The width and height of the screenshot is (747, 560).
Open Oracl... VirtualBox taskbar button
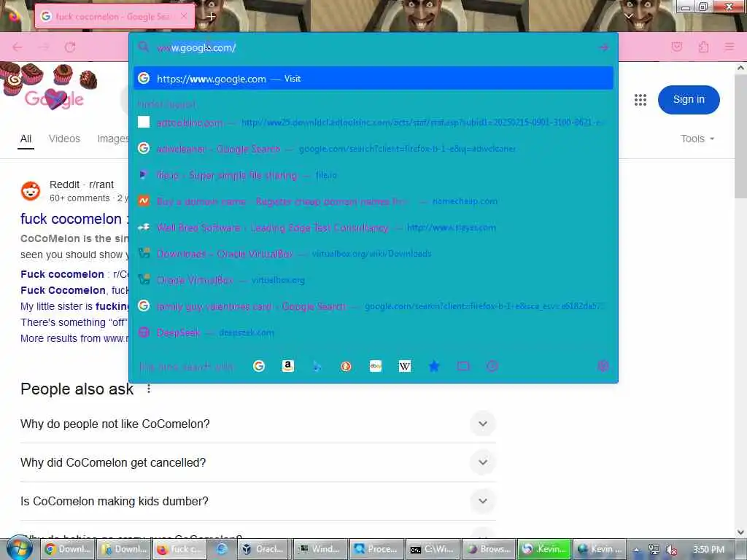tap(263, 549)
